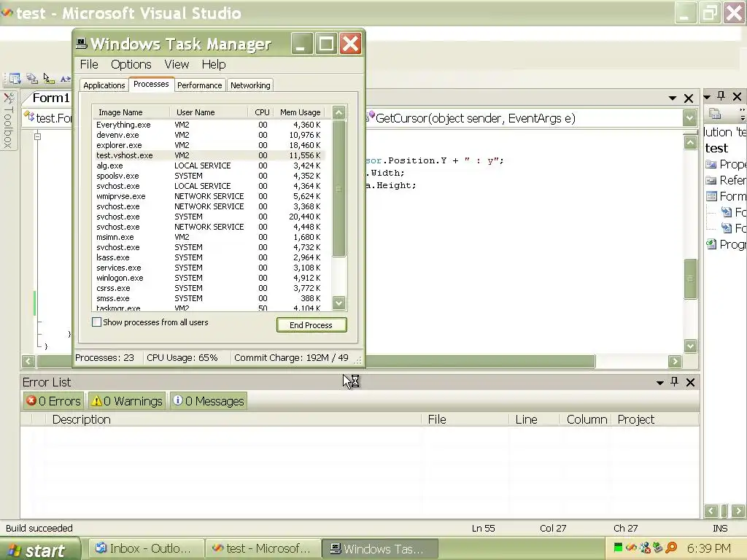Toggle the 0 Errors filter
747x560 pixels.
[x=54, y=401]
